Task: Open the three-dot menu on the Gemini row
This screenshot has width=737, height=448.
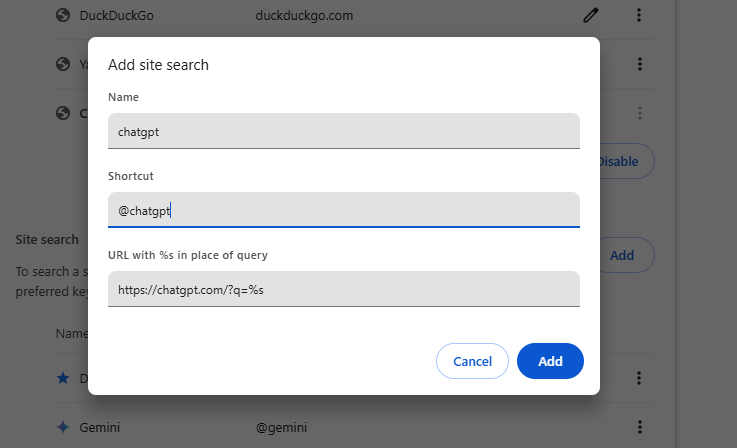Action: coord(640,427)
